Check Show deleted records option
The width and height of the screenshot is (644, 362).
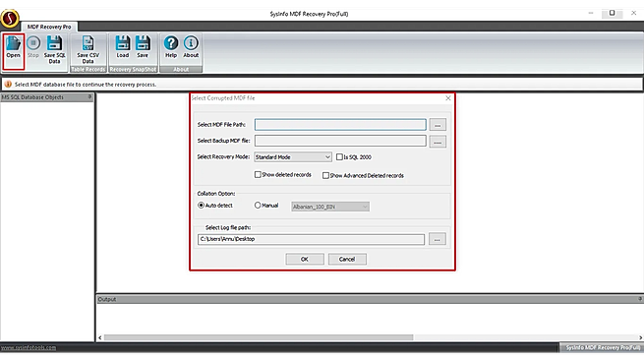tap(258, 175)
